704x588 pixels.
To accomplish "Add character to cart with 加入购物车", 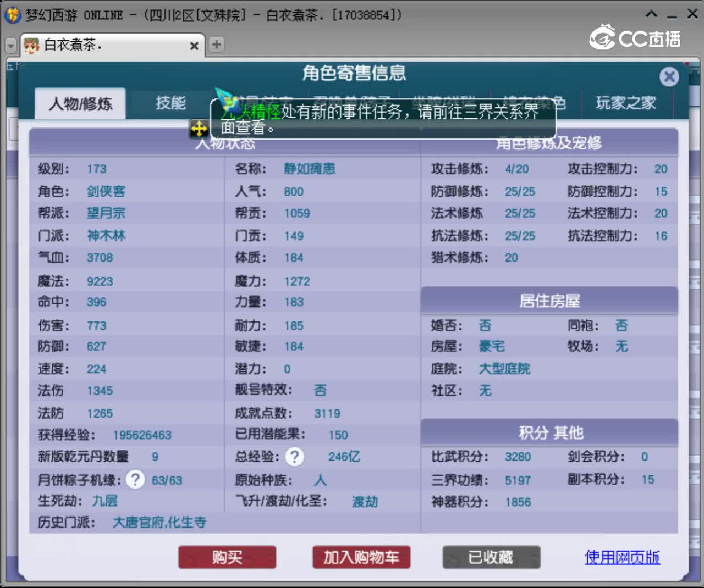I will (361, 557).
